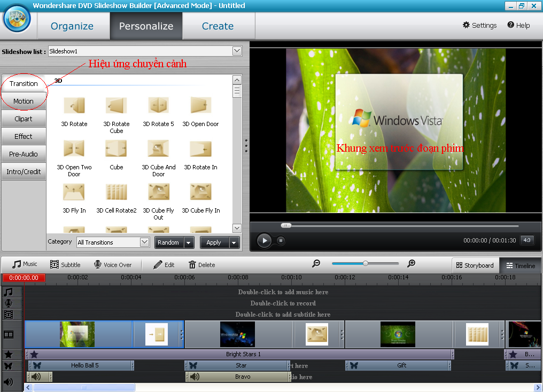Select the 3D Cube Fly Out transition
This screenshot has height=392, width=543.
158,192
